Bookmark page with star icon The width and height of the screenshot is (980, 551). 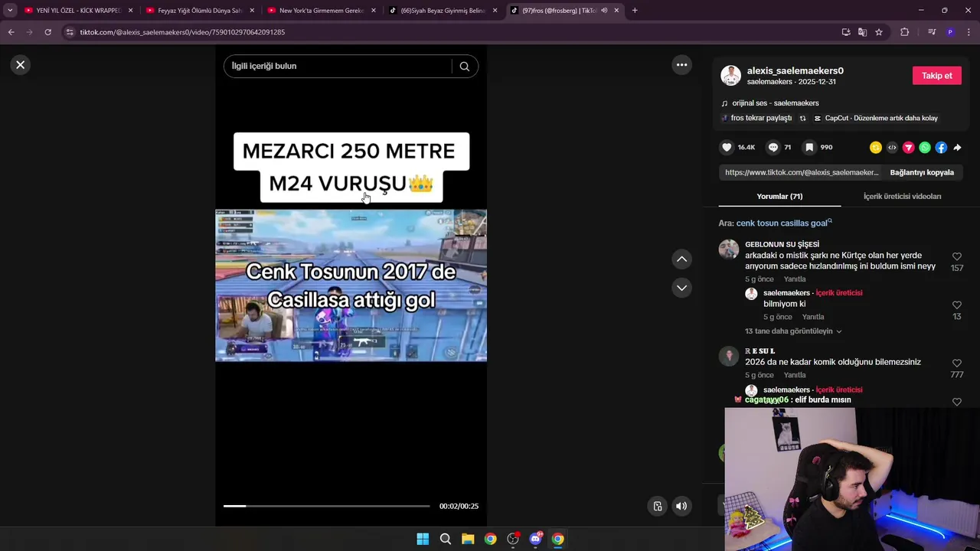click(879, 32)
